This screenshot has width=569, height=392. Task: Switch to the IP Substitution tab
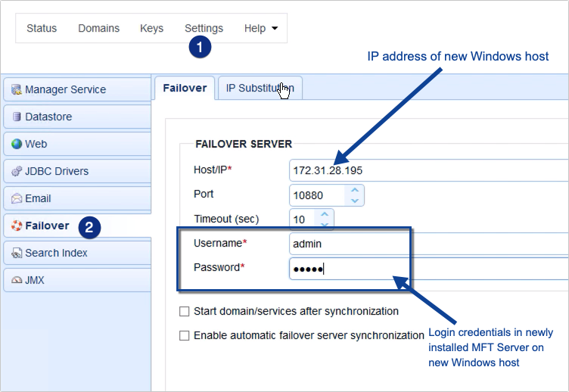point(260,88)
